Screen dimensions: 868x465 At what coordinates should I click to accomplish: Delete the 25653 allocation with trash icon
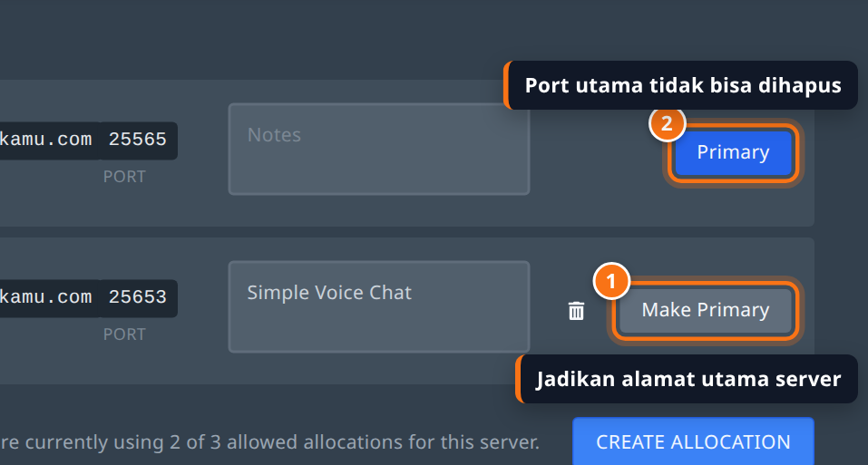(x=576, y=311)
